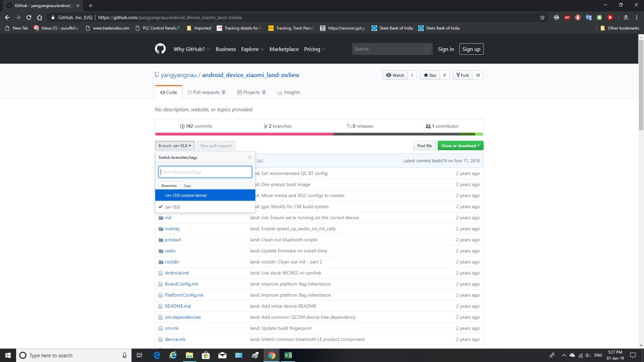644x362 pixels.
Task: Go to Marketplace in header
Action: point(284,49)
